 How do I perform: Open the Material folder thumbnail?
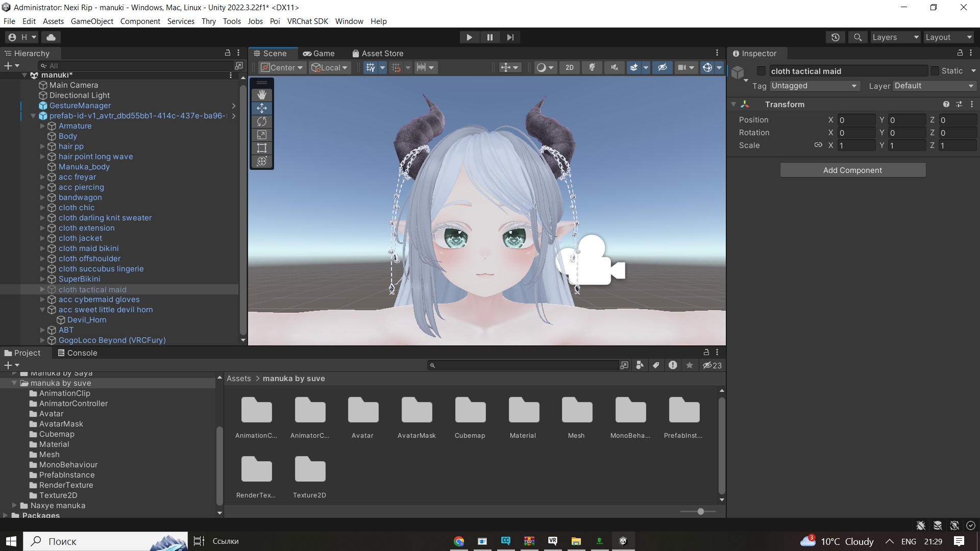click(x=523, y=417)
